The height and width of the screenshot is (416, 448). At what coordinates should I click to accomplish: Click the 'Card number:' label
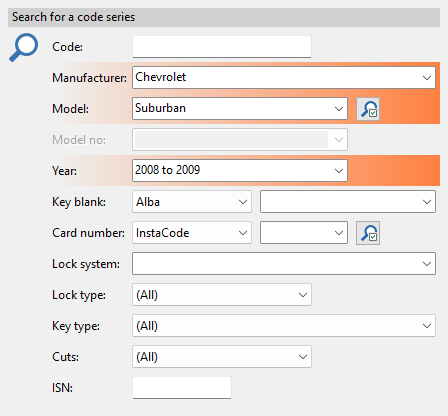click(88, 233)
